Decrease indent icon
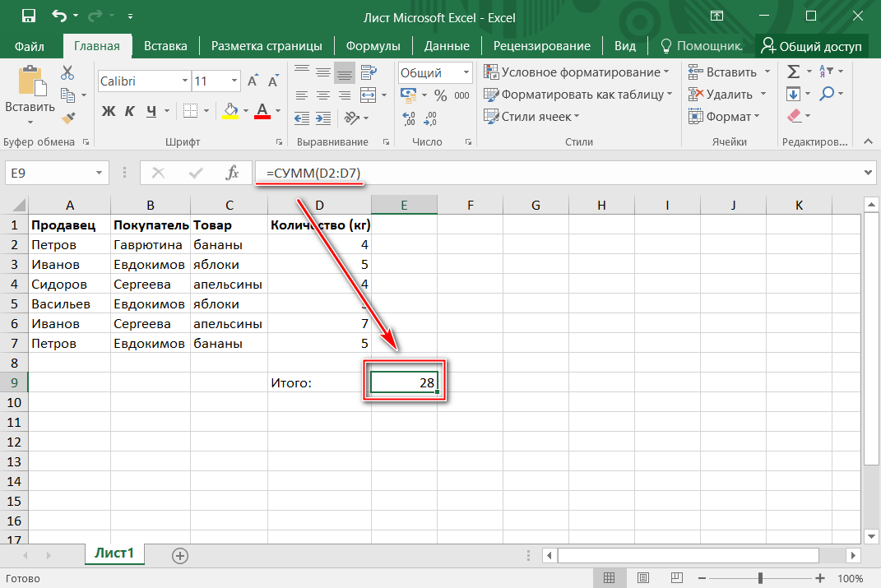Viewport: 881px width, 588px height. pyautogui.click(x=302, y=118)
